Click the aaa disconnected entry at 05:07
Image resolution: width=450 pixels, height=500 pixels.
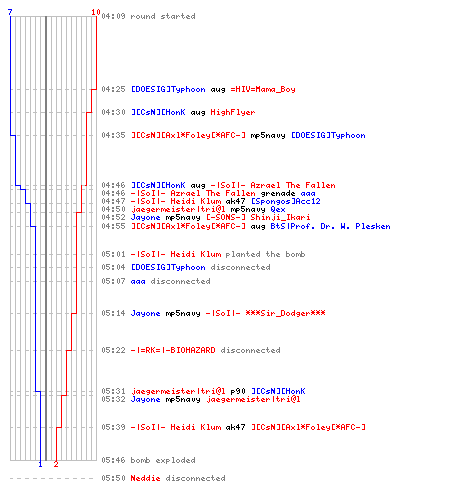(156, 281)
